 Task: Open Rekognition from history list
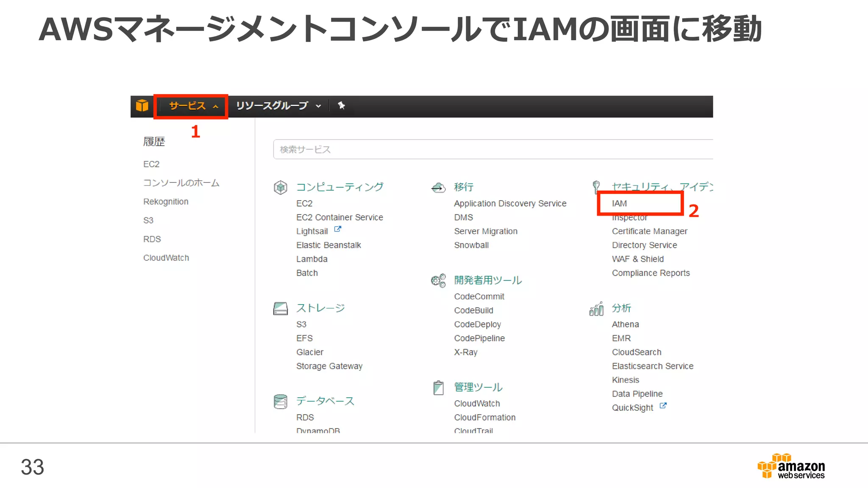(x=166, y=202)
